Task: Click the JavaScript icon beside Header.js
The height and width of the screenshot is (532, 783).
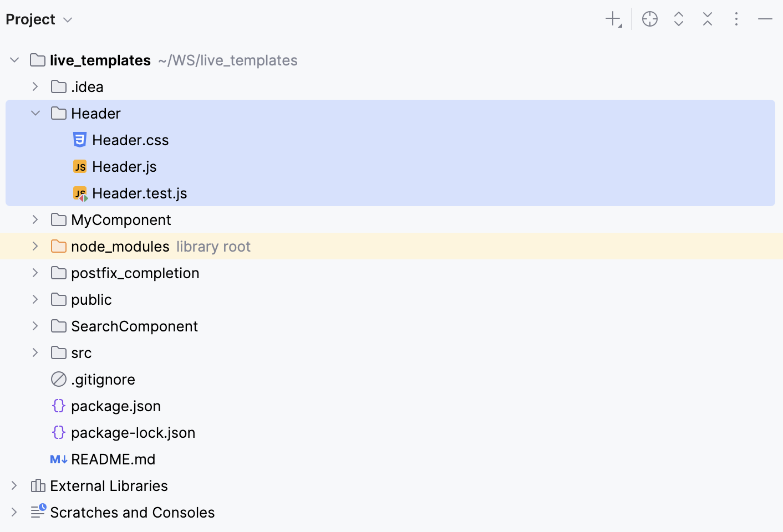Action: 79,166
